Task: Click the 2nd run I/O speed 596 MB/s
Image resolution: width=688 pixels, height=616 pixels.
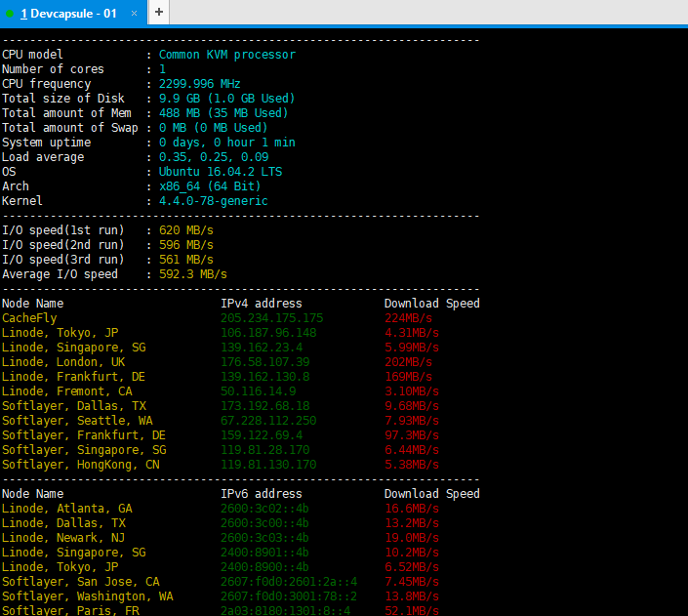Action: [x=186, y=245]
